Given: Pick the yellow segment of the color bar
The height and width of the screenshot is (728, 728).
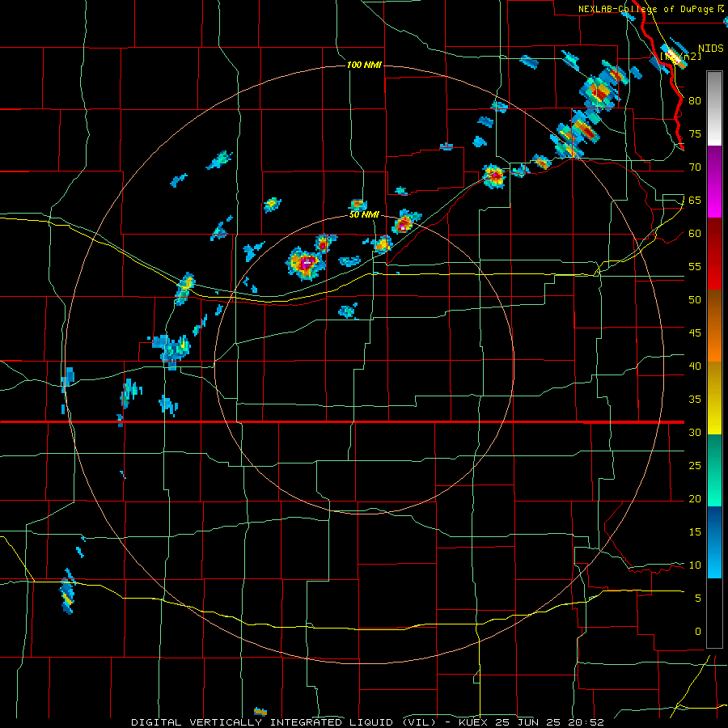Looking at the screenshot, I should [x=714, y=398].
